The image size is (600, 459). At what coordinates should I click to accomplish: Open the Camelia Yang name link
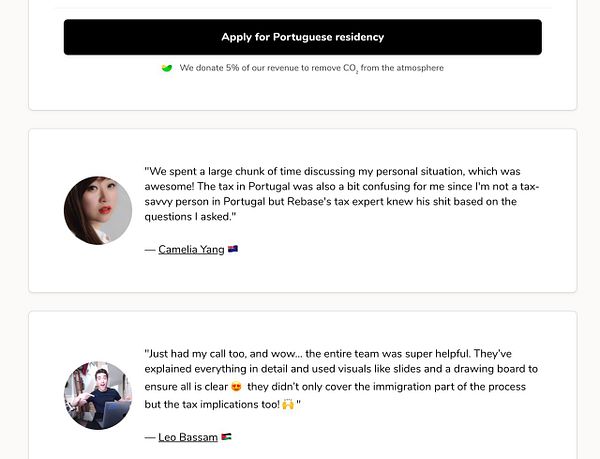[191, 249]
